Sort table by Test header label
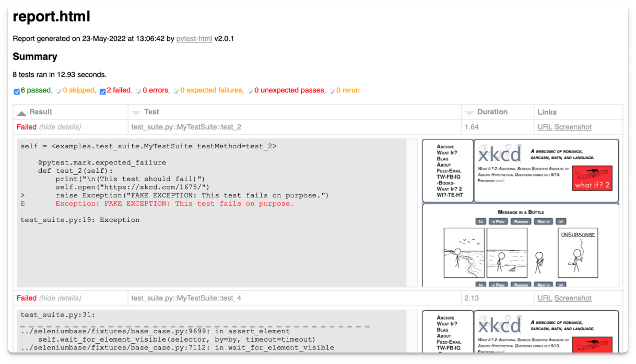636x364 pixels. [x=151, y=112]
